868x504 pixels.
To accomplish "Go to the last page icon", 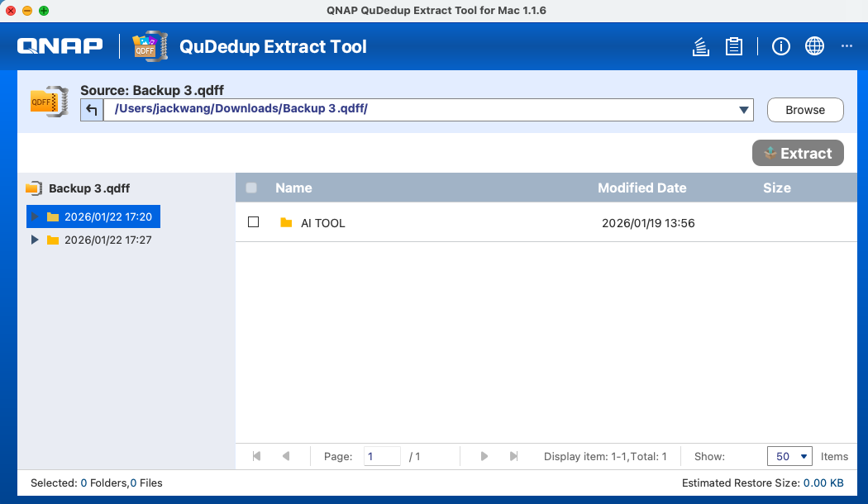I will (x=513, y=456).
